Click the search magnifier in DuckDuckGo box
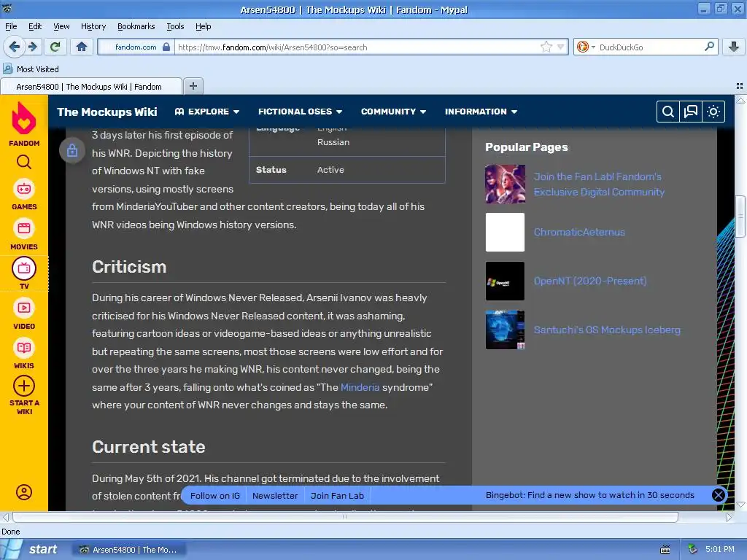 (709, 46)
